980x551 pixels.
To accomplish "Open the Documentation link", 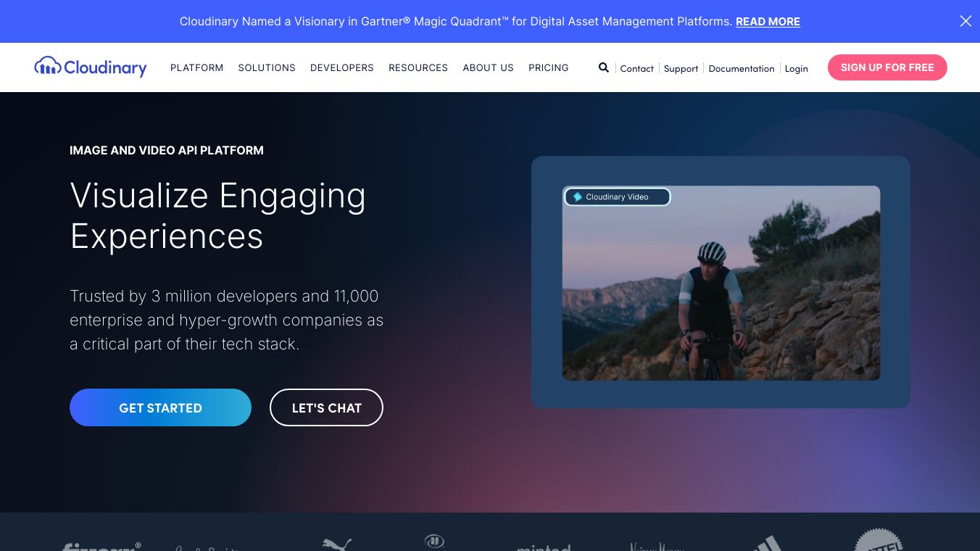I will (742, 68).
